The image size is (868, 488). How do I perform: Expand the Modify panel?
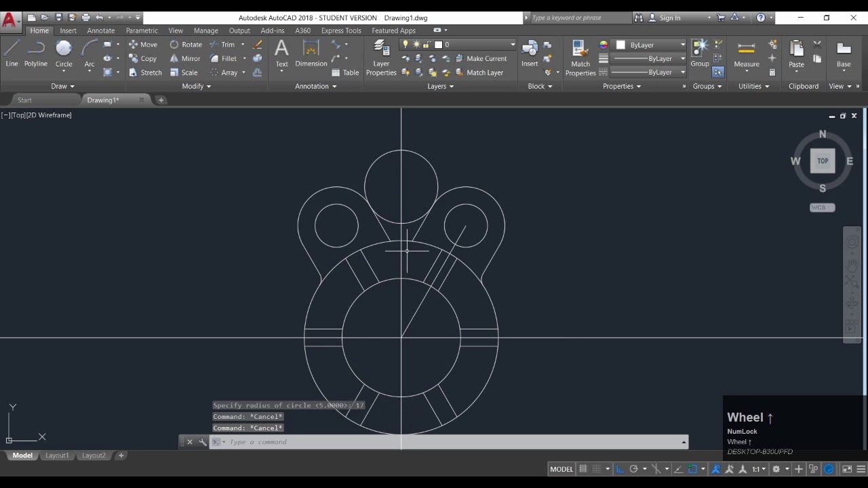click(x=197, y=86)
